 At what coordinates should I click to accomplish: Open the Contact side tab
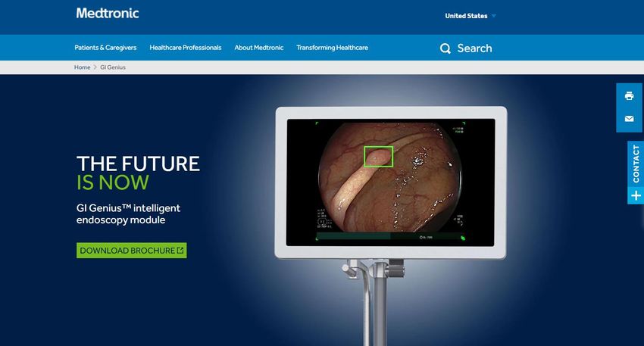636,164
